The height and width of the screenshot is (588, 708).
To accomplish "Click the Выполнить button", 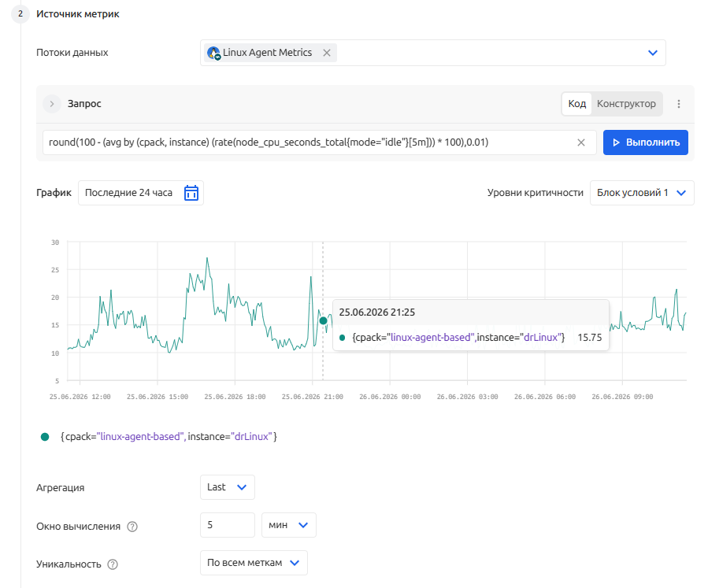I will (x=645, y=142).
